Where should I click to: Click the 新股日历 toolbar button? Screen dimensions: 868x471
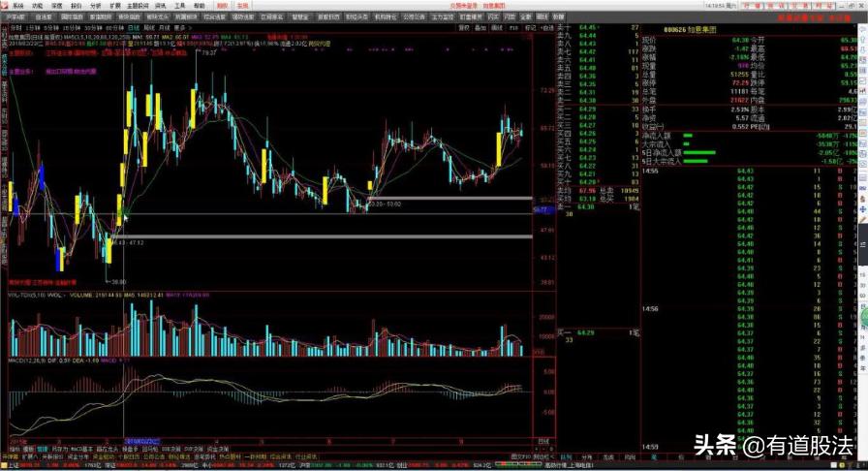328,17
